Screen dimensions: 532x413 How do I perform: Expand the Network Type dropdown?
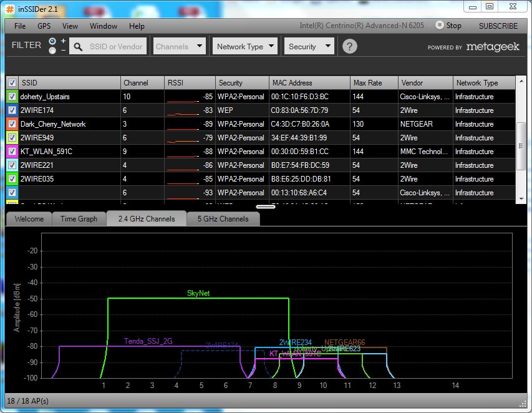click(x=246, y=46)
